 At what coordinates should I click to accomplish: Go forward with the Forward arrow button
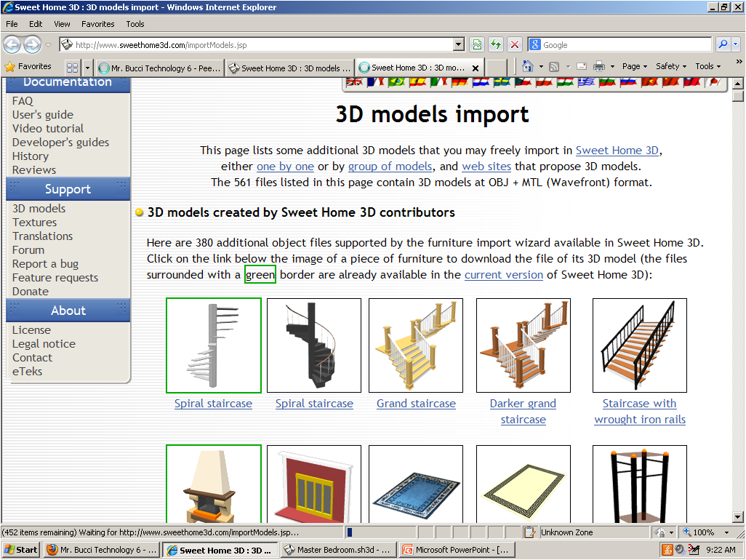click(x=32, y=44)
